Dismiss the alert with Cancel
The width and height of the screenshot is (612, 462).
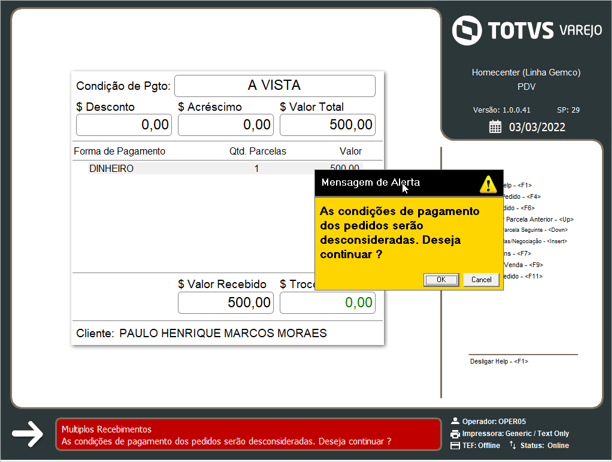481,280
